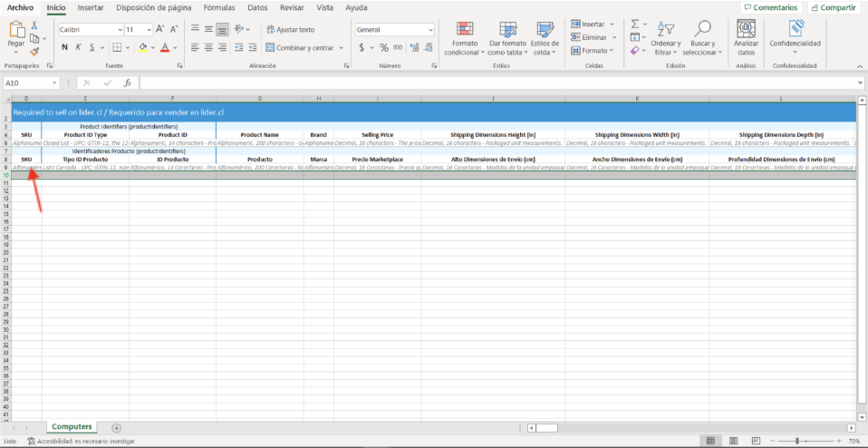Toggle italic formatting (K)
Screen dimensions: 868x448
point(79,47)
